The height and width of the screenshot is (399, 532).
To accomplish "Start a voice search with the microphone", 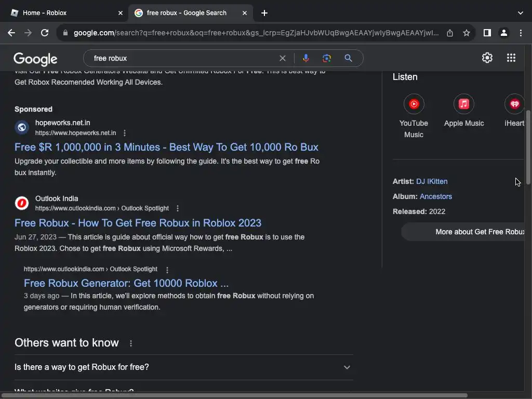I will [x=305, y=58].
